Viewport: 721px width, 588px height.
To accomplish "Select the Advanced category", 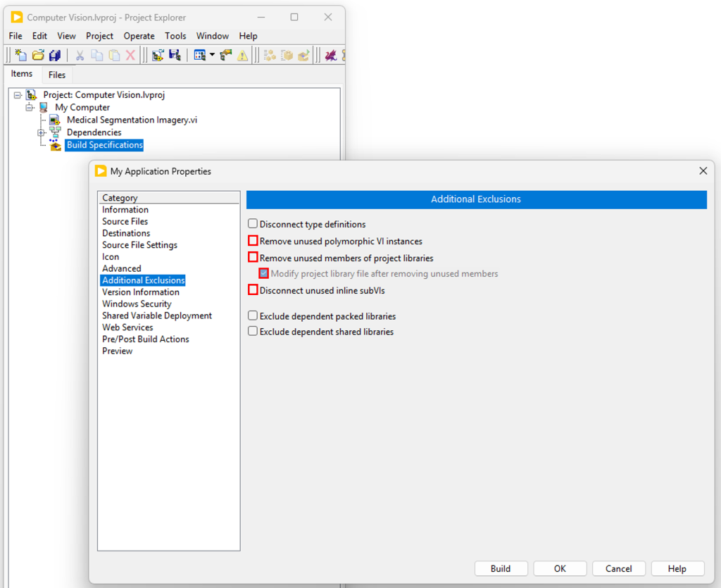I will (121, 268).
